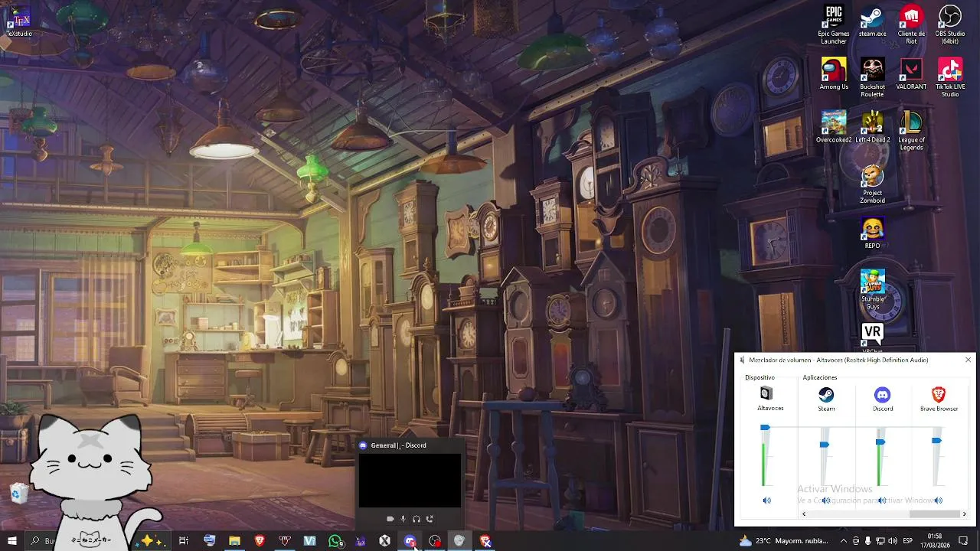This screenshot has height=551, width=980.
Task: Click the Discord General window preview thumbnail
Action: 410,480
